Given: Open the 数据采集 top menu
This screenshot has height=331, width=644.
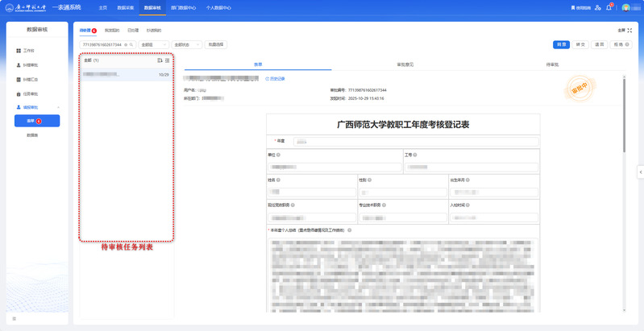Looking at the screenshot, I should click(126, 7).
